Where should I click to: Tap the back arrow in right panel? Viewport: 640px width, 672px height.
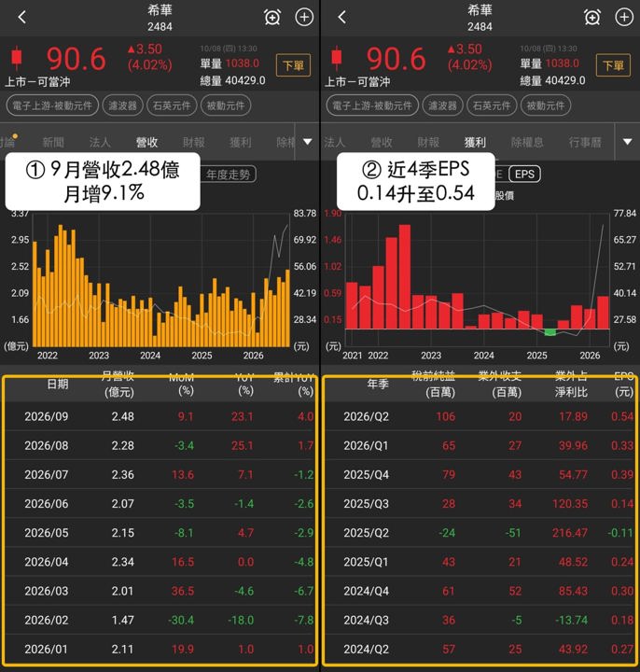pyautogui.click(x=341, y=17)
